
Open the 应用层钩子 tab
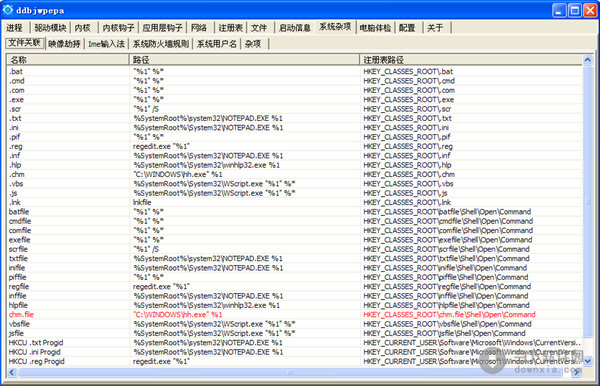pos(162,28)
